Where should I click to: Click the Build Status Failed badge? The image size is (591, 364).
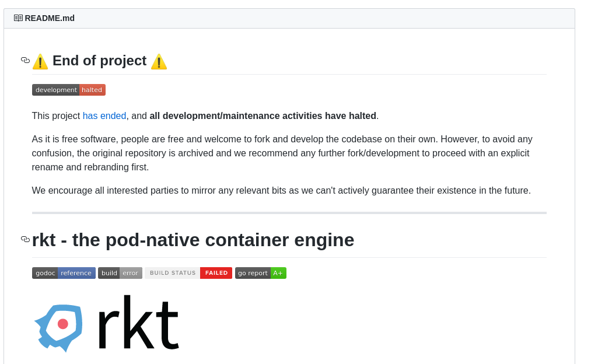click(x=188, y=273)
